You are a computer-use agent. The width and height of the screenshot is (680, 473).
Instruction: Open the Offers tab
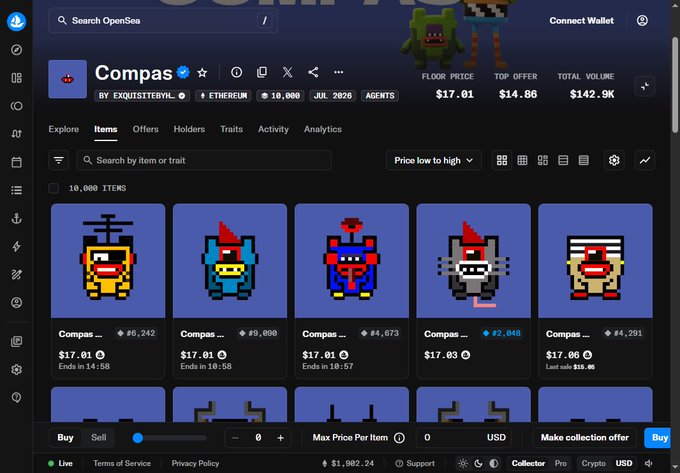[145, 129]
